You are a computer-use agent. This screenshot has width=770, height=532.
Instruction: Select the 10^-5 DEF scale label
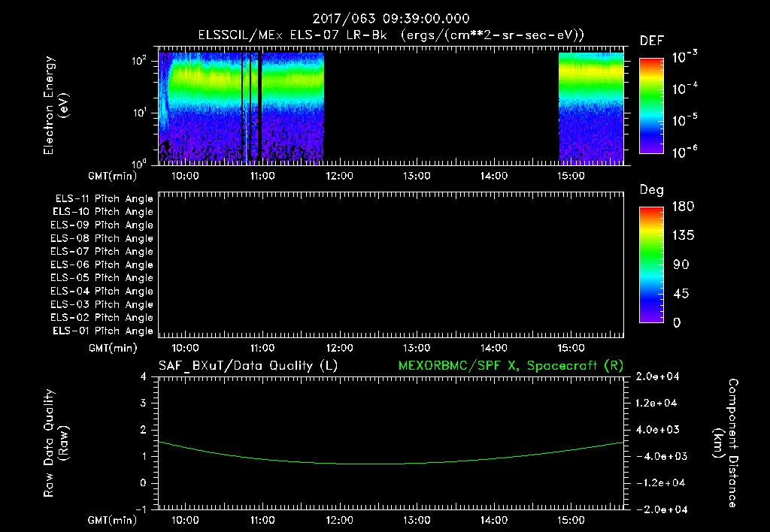(684, 120)
